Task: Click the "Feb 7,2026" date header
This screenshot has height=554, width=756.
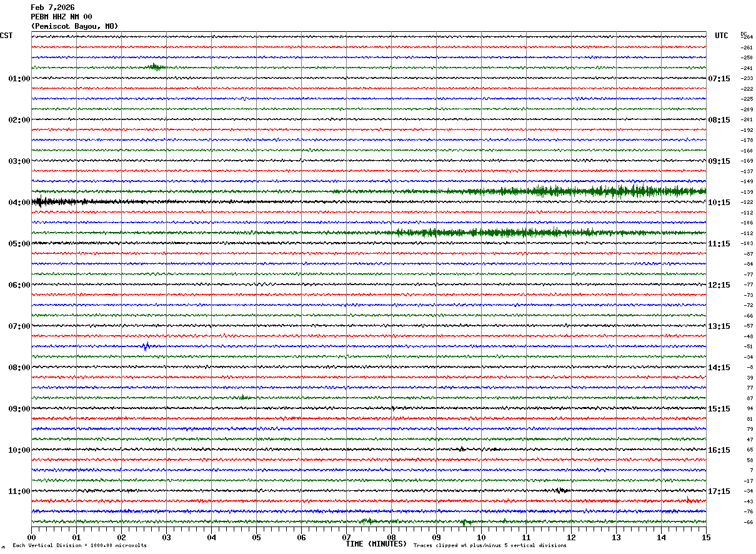Action: pos(52,8)
